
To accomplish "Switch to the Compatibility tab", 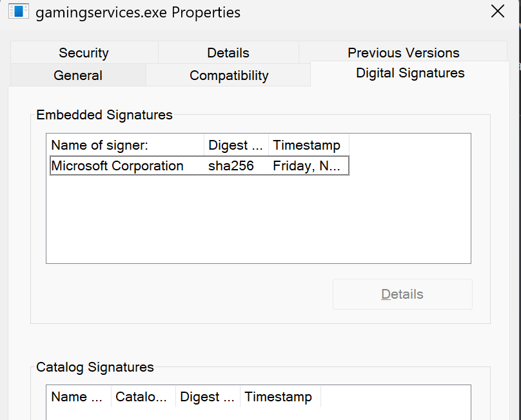I will click(x=228, y=75).
